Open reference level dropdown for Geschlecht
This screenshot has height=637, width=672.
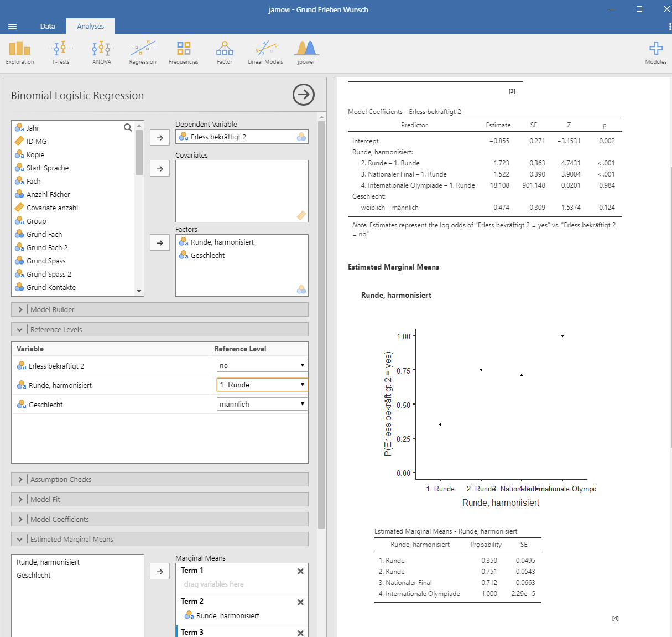coord(262,404)
